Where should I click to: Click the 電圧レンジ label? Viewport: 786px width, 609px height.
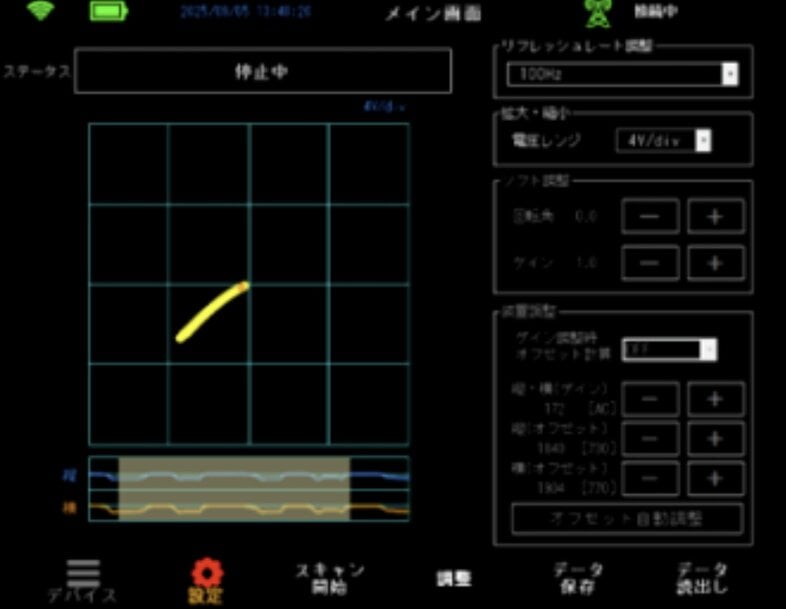pyautogui.click(x=545, y=140)
